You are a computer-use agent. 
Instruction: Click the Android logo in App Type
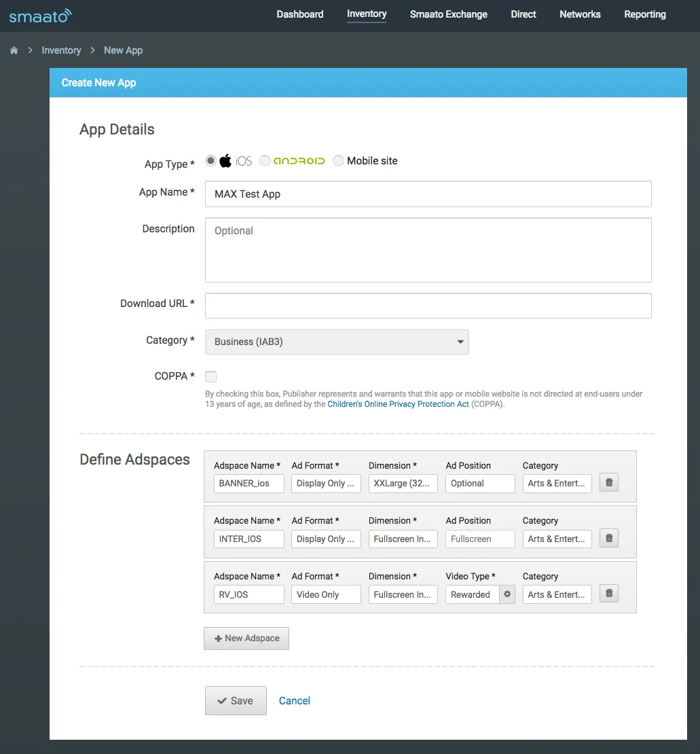point(297,160)
